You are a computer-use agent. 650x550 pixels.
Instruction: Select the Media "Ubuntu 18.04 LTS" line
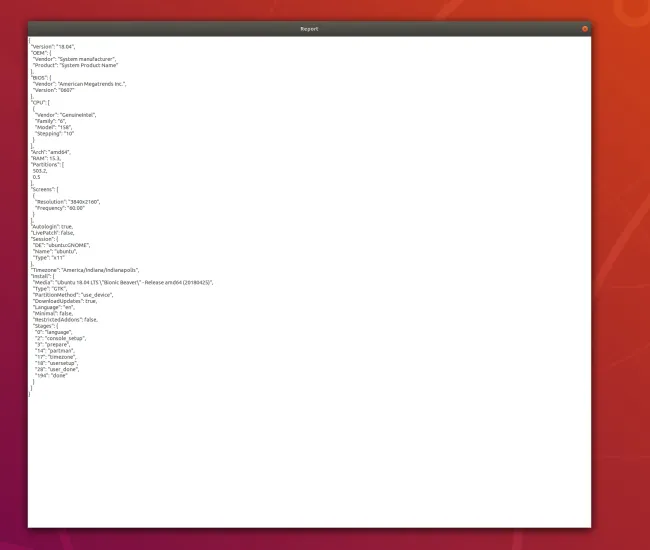[123, 283]
